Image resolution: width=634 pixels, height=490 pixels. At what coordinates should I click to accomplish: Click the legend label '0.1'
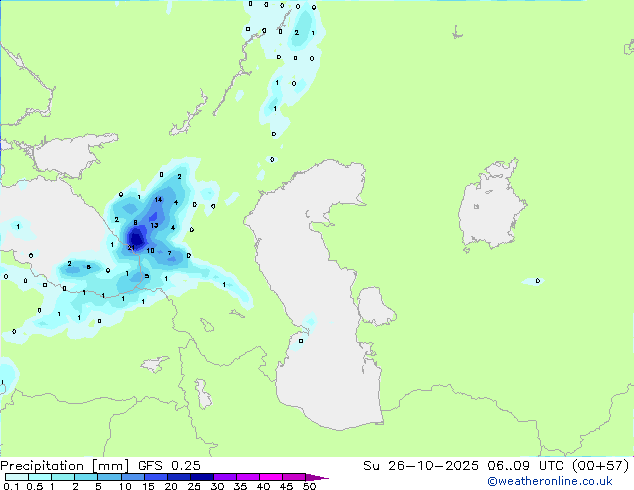(11, 486)
